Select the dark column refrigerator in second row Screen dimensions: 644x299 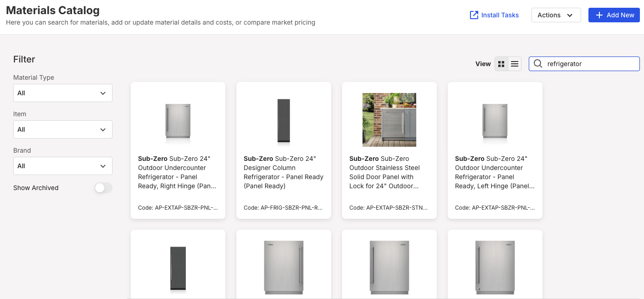point(178,268)
